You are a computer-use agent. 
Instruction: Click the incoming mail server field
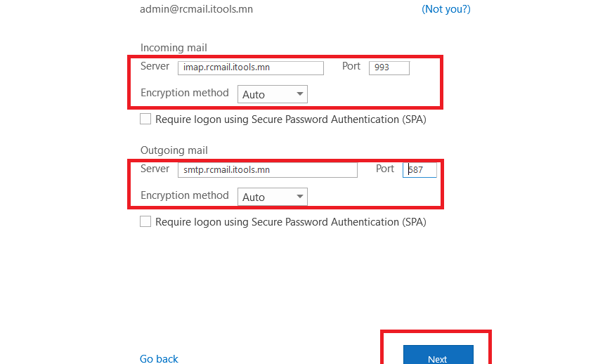[251, 68]
